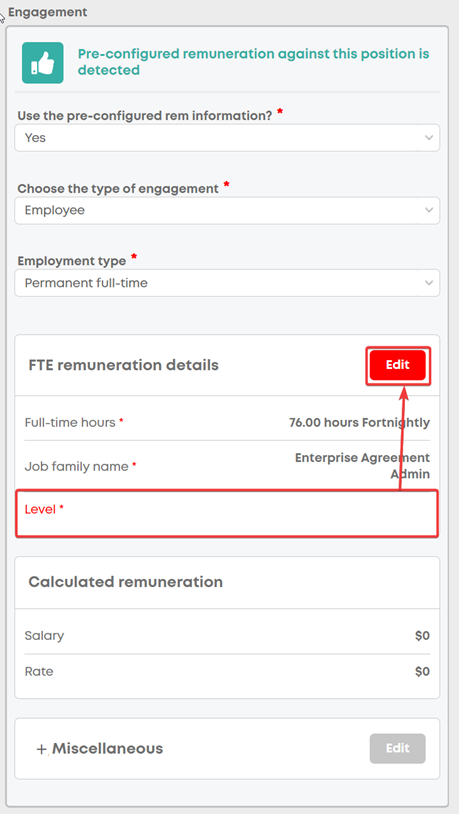Click the chevron on the Employee dropdown

[x=428, y=210]
